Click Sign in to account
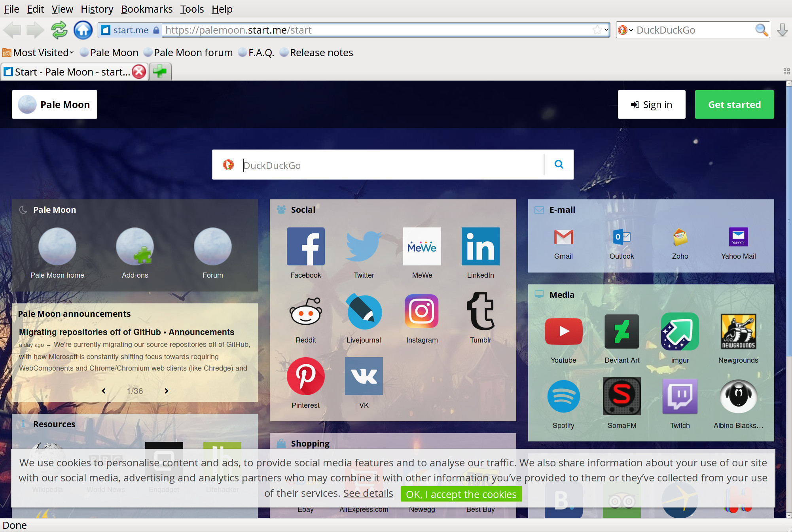Viewport: 792px width, 532px height. (x=651, y=104)
